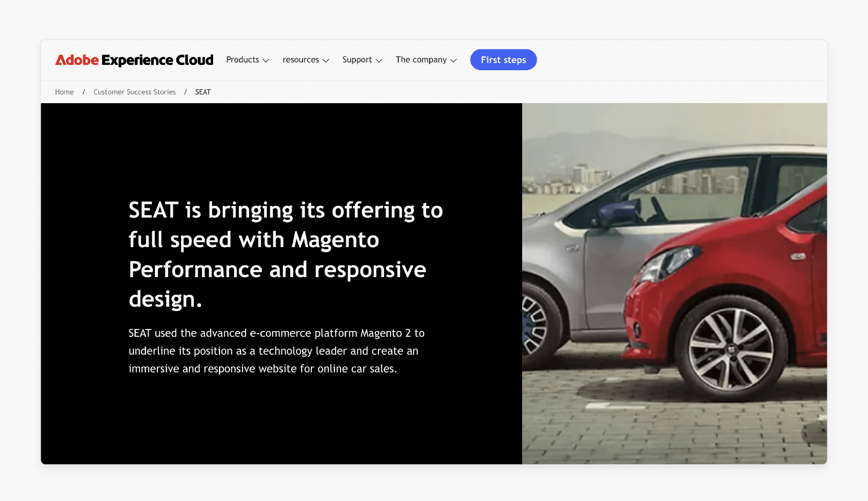Click the First steps button
This screenshot has height=501, width=868.
pyautogui.click(x=503, y=60)
